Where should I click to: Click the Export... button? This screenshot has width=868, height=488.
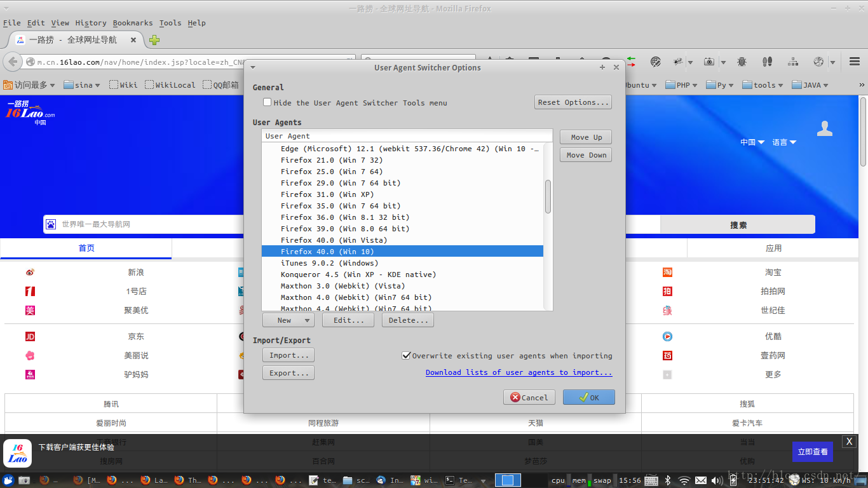pyautogui.click(x=288, y=373)
